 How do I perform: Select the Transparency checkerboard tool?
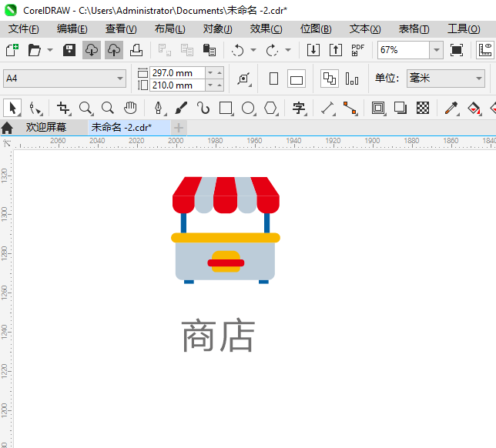click(x=423, y=108)
